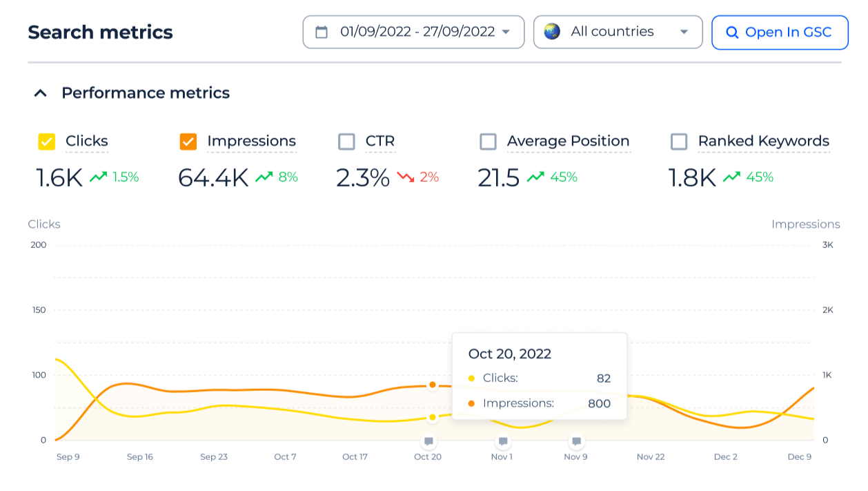
Task: Click the green trend arrow beside Average Position
Action: pos(535,177)
